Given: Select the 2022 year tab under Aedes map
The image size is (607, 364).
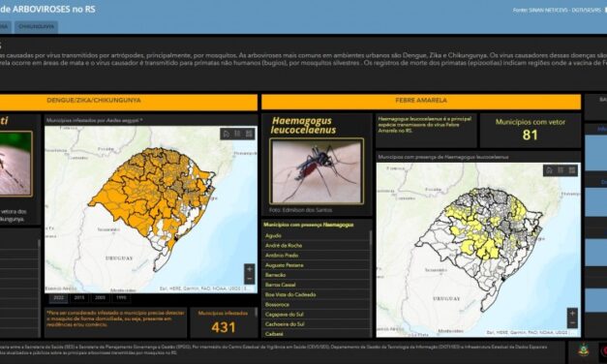Looking at the screenshot, I should [59, 298].
